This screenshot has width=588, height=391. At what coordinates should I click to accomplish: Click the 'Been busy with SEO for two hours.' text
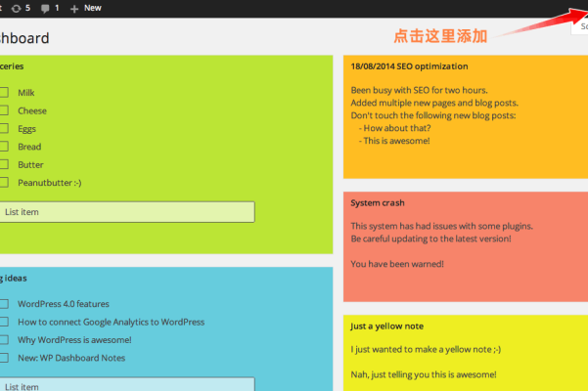(420, 90)
